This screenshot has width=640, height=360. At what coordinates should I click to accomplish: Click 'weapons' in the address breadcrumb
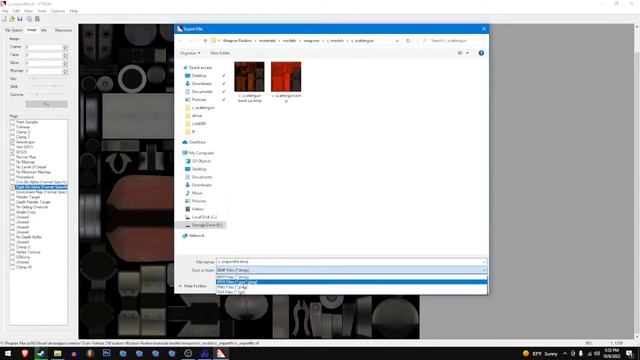[x=311, y=41]
